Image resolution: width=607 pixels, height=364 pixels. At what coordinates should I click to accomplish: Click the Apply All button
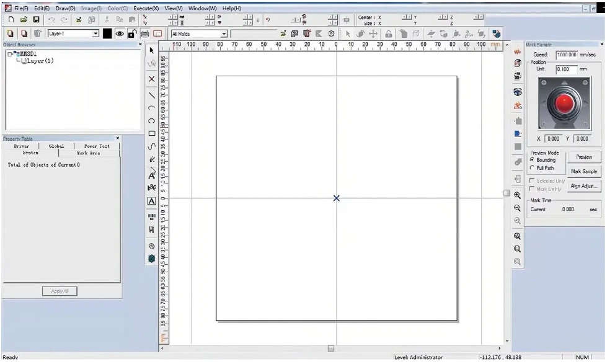(60, 291)
